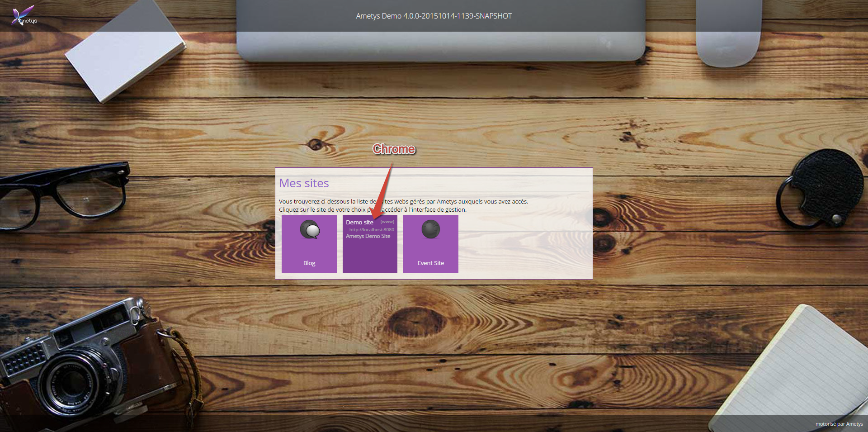Open the Blog site via its label
The image size is (868, 432).
pyautogui.click(x=309, y=263)
